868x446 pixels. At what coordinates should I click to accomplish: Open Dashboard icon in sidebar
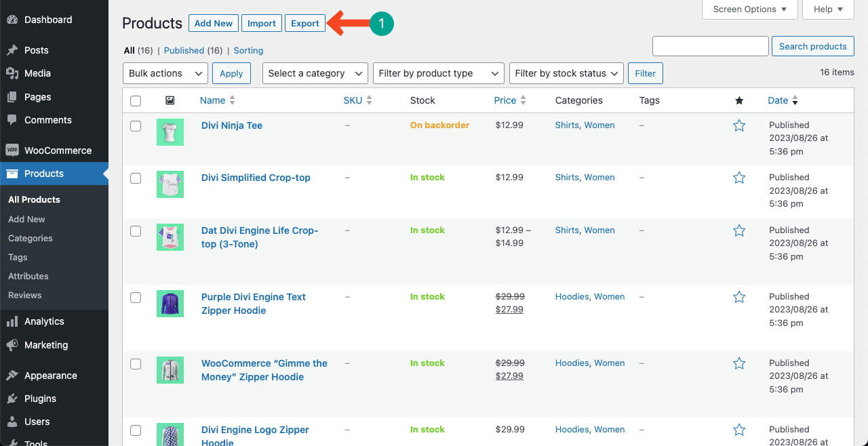coord(12,20)
